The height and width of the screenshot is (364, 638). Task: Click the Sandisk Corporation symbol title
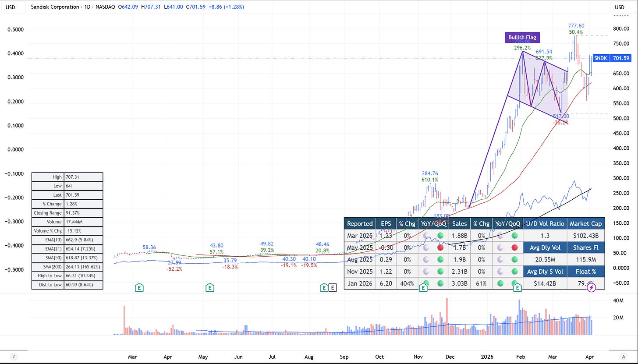pos(55,7)
